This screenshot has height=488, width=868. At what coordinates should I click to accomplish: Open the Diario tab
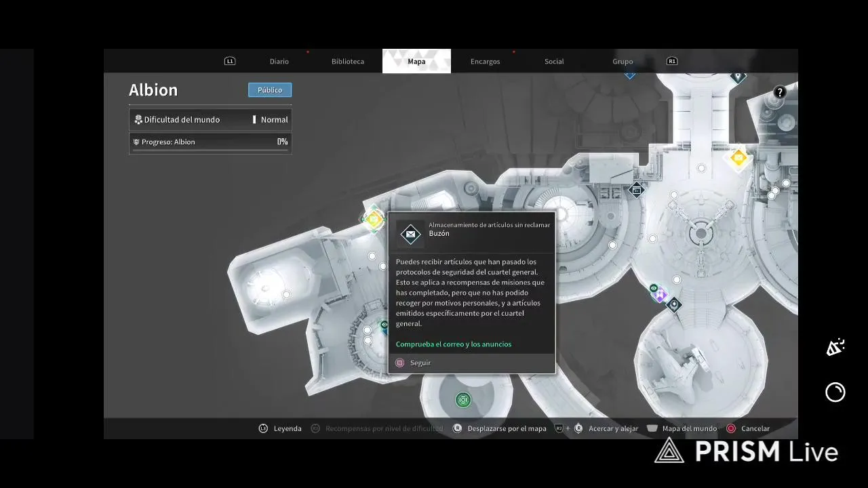(279, 61)
